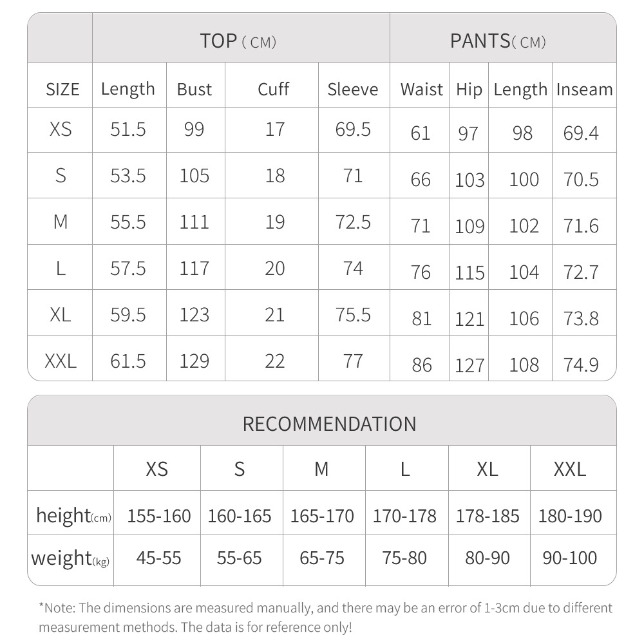Select the M row label in size table
The image size is (644, 644).
[61, 222]
